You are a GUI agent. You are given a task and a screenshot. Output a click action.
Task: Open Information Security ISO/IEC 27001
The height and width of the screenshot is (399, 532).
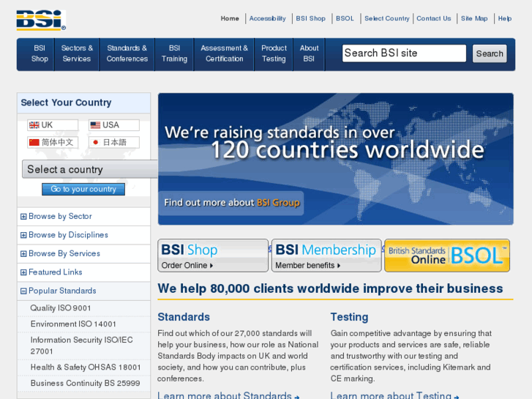(81, 346)
